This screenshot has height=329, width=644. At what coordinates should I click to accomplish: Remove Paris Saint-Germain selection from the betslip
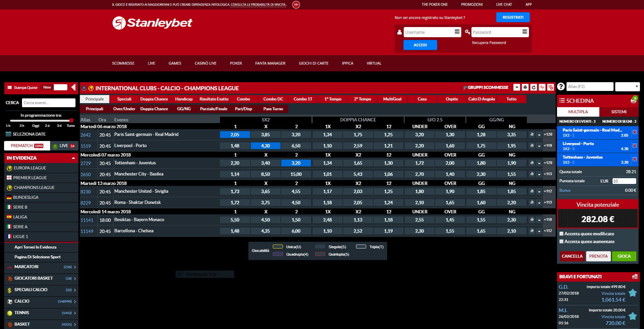(635, 133)
